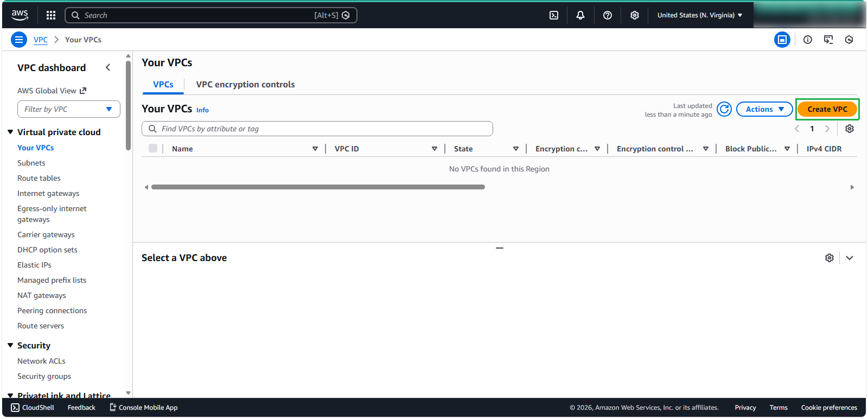Go to previous table page
Image resolution: width=868 pixels, height=419 pixels.
pyautogui.click(x=797, y=129)
